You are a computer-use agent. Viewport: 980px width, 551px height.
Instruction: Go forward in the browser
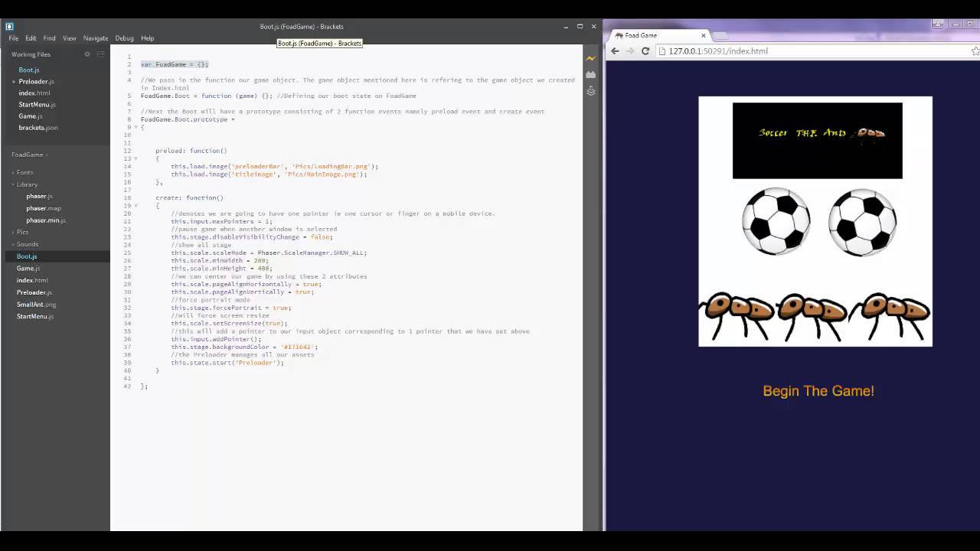630,51
